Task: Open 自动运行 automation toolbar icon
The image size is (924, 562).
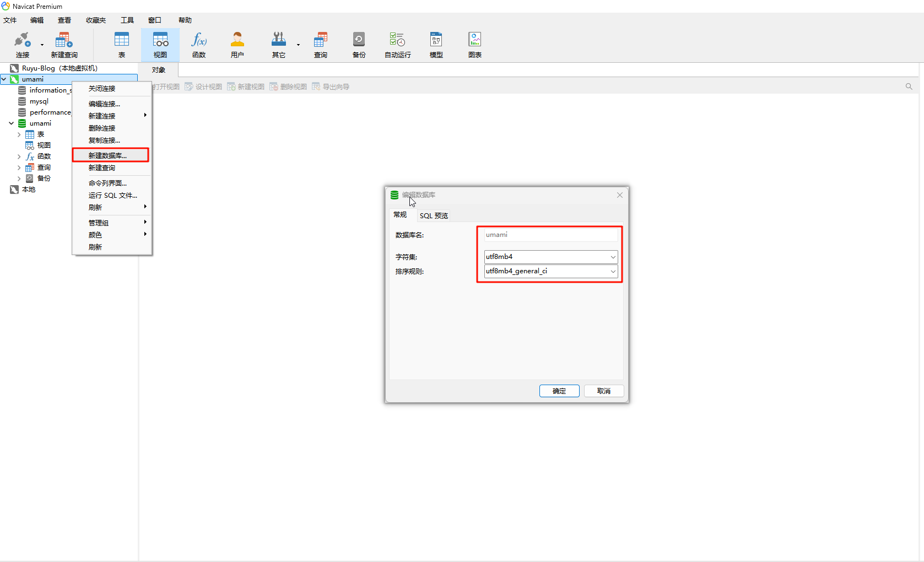Action: coord(397,45)
